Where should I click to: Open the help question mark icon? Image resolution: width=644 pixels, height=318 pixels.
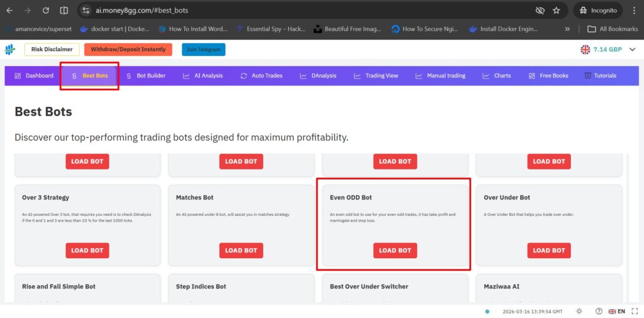599,312
